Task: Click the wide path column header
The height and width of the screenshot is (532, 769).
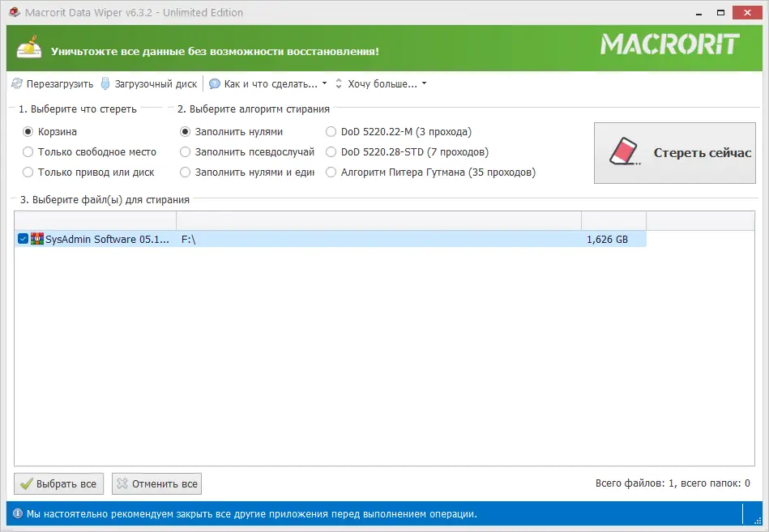Action: pyautogui.click(x=378, y=220)
